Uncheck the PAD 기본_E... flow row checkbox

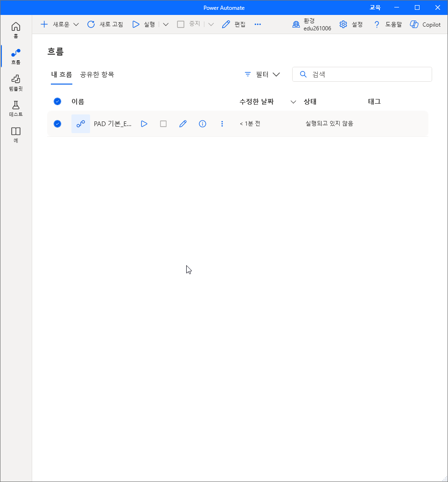click(x=57, y=124)
